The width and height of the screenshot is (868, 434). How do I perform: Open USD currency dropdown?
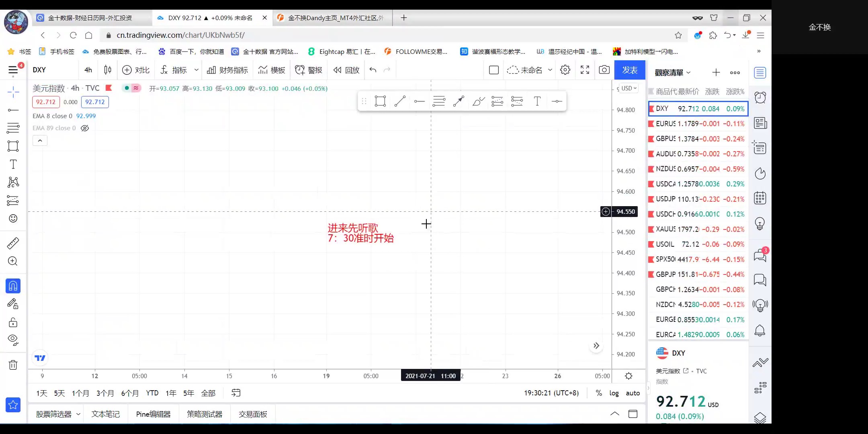tap(629, 88)
